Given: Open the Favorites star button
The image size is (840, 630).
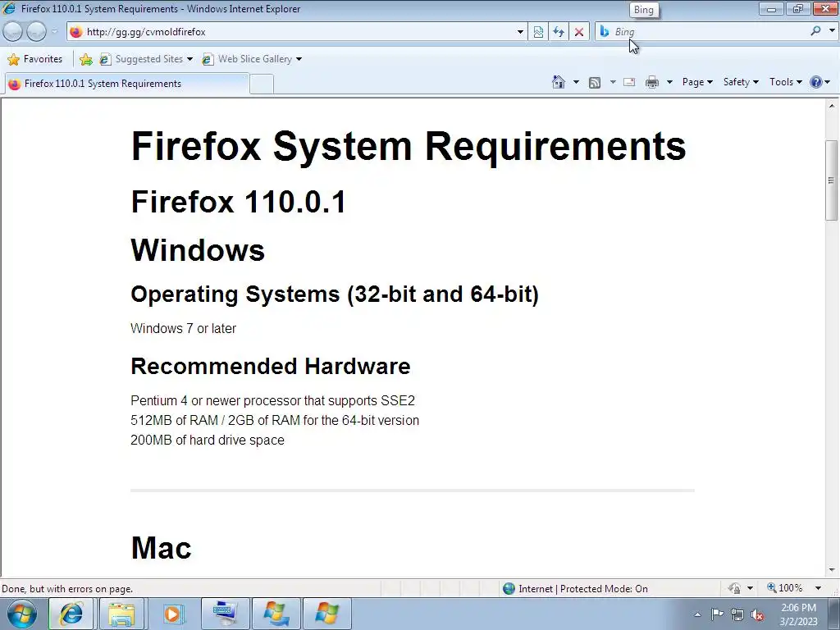Looking at the screenshot, I should (35, 59).
